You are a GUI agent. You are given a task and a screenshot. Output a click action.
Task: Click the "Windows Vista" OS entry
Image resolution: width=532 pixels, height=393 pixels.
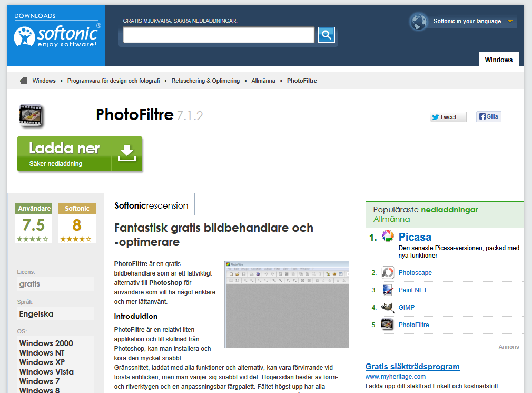pos(46,372)
